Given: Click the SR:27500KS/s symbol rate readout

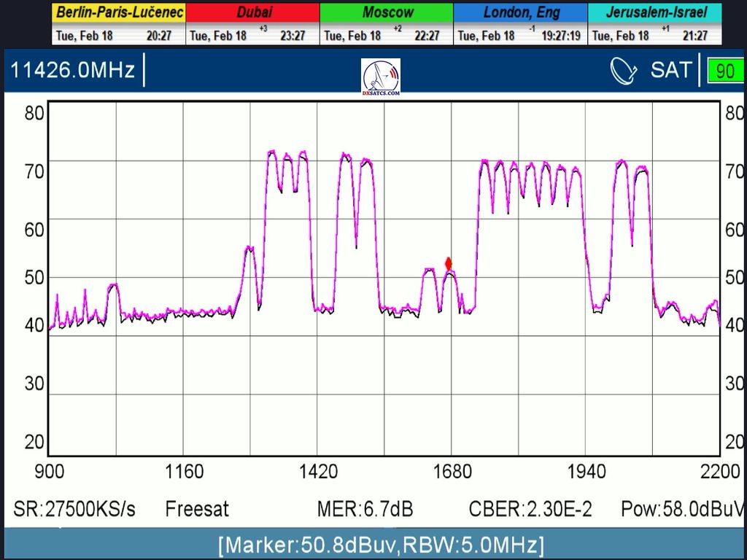Looking at the screenshot, I should 74,508.
